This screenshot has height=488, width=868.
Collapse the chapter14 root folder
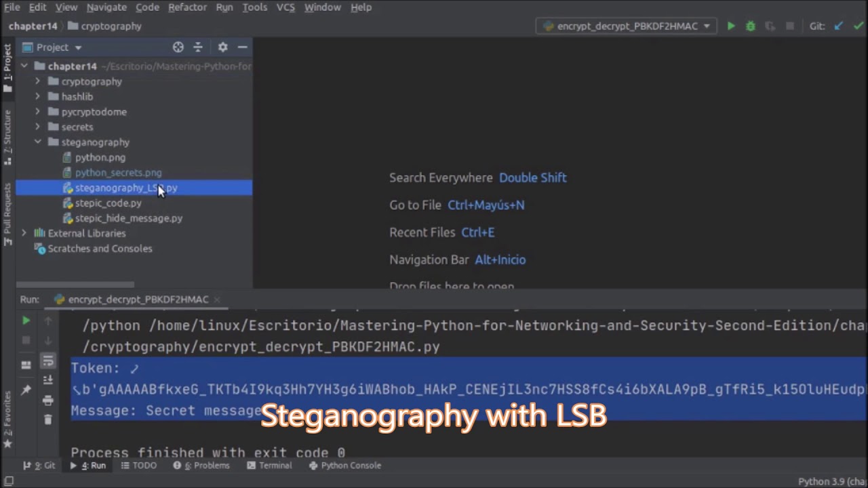point(24,66)
